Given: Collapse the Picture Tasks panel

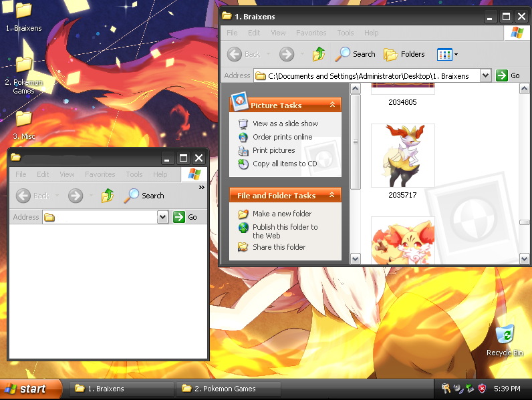Looking at the screenshot, I should tap(333, 105).
